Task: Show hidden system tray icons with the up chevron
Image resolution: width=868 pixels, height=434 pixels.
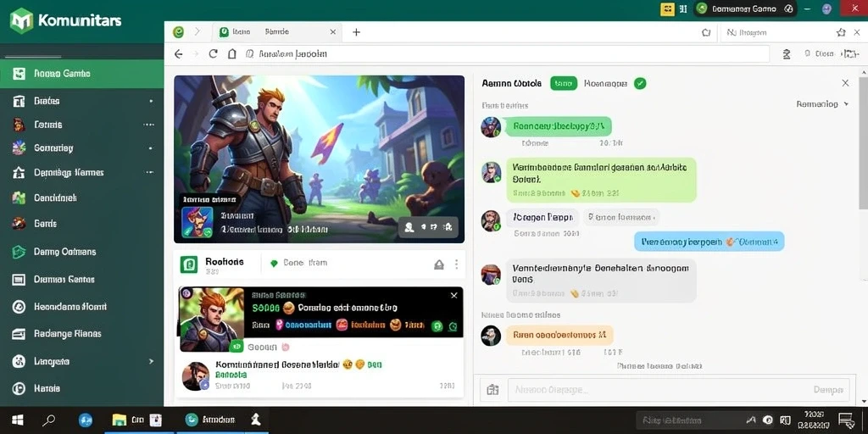Action: 751,420
